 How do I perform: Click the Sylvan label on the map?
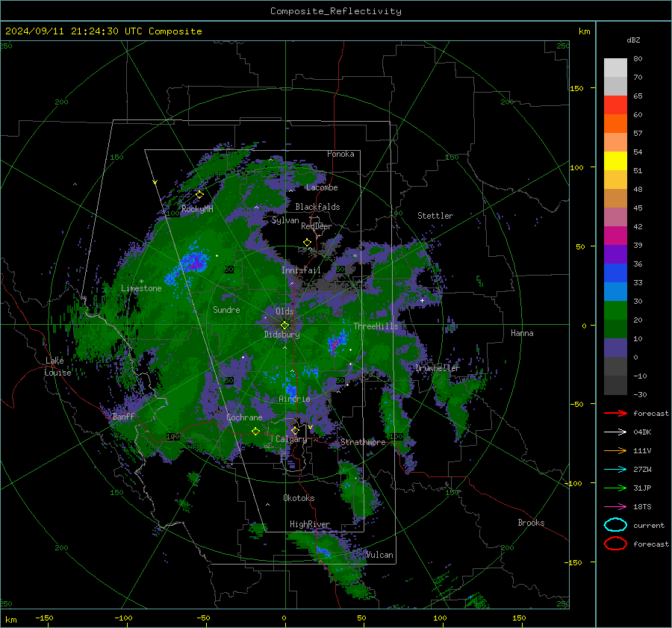[285, 220]
